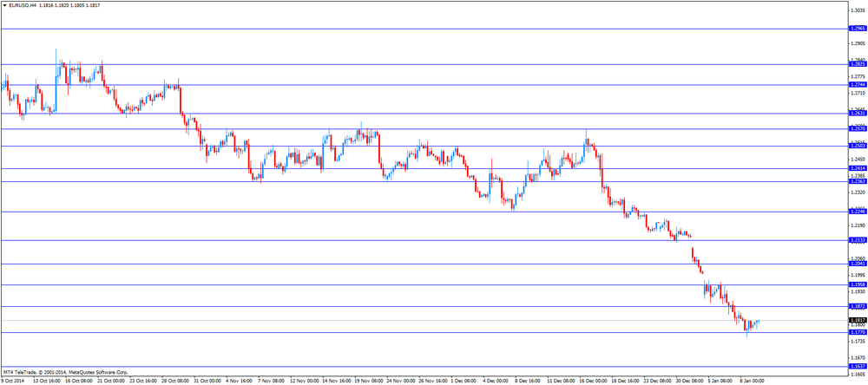Click the 31 Oct 00:00 time axis label
Viewport: 868px width, 385px height.
(x=207, y=382)
